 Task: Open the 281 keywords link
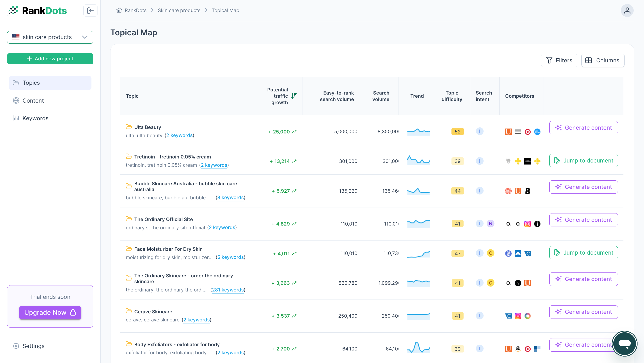[x=228, y=290]
